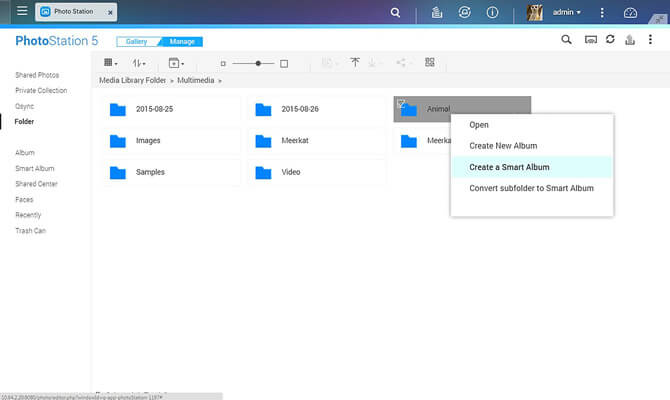Click the multi-select grid icon in toolbar
This screenshot has height=400, width=670.
[430, 62]
